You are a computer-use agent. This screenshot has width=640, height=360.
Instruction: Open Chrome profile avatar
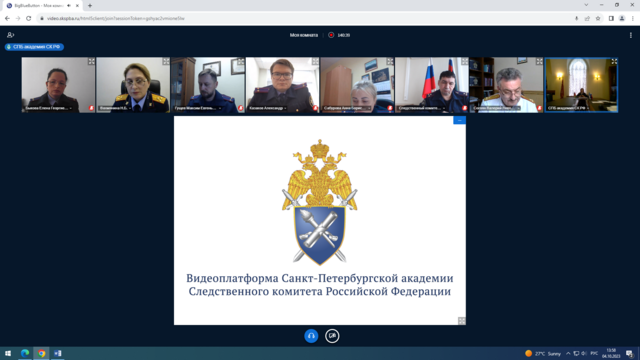click(x=622, y=18)
